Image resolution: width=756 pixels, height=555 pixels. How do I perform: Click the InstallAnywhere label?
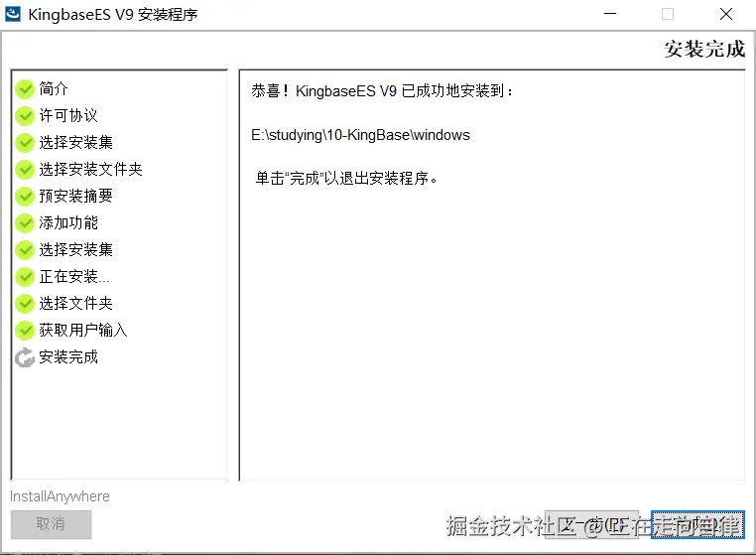[60, 496]
